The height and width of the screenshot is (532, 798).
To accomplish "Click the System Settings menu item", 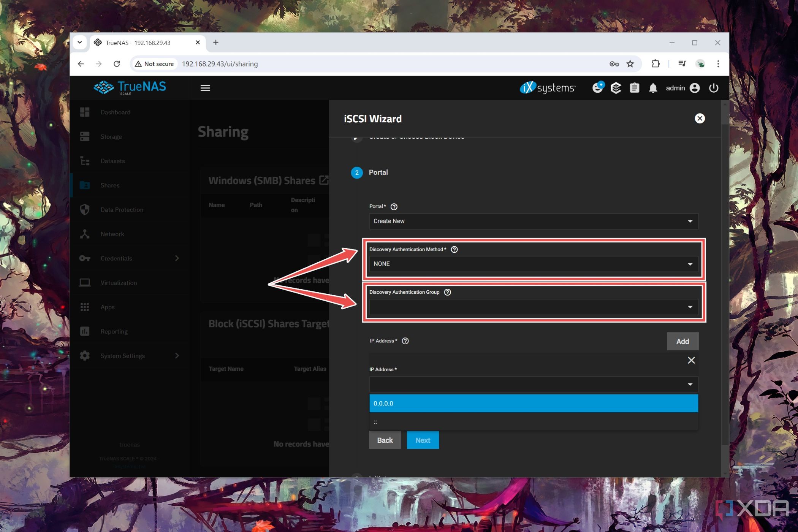I will click(x=122, y=356).
